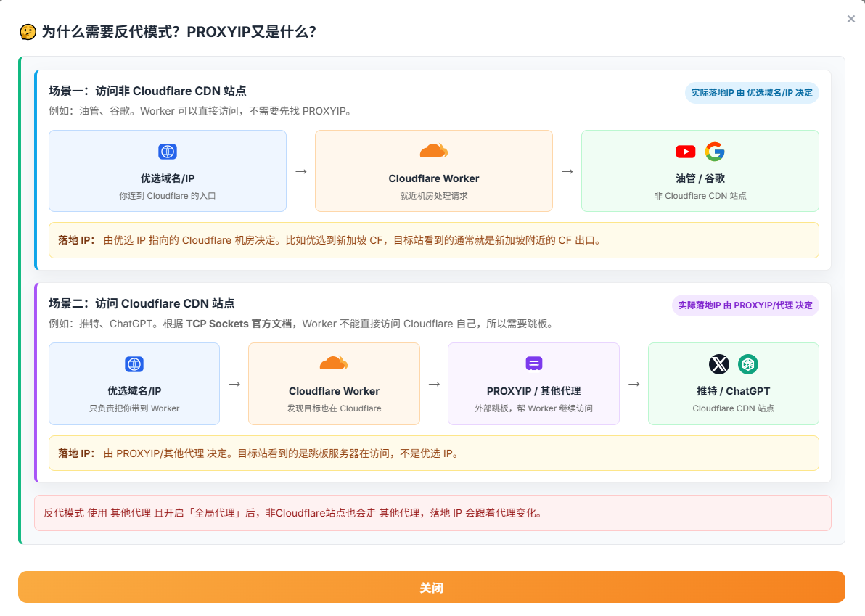The image size is (865, 616).
Task: Open the TCP Sockets 官方文档 link
Action: click(x=239, y=324)
